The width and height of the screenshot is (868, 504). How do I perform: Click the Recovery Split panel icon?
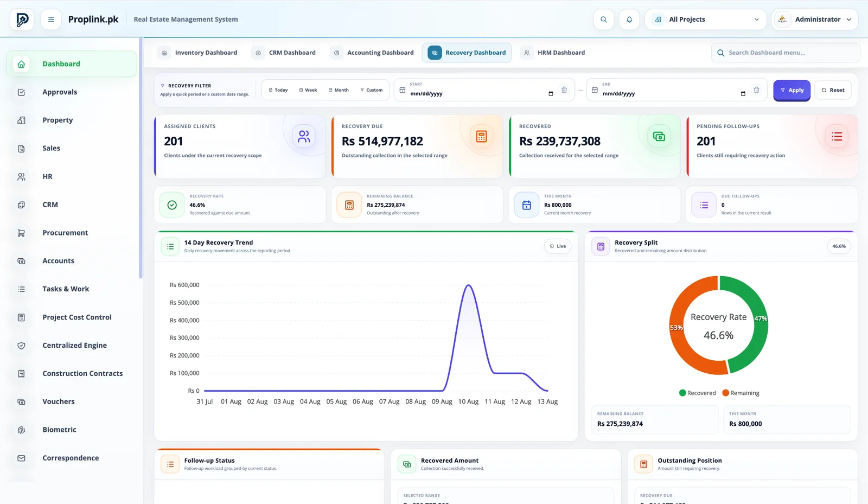click(601, 246)
